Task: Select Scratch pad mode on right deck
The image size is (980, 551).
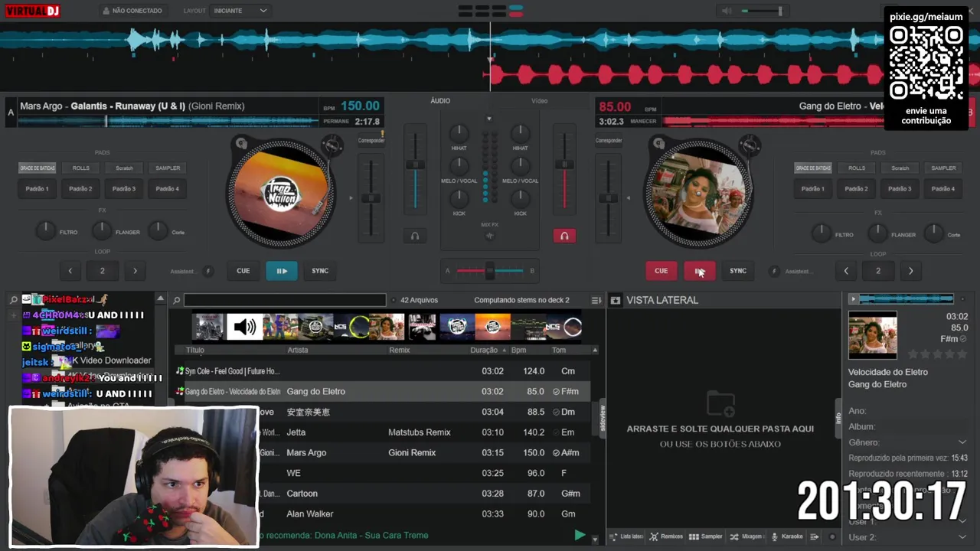Action: tap(900, 168)
